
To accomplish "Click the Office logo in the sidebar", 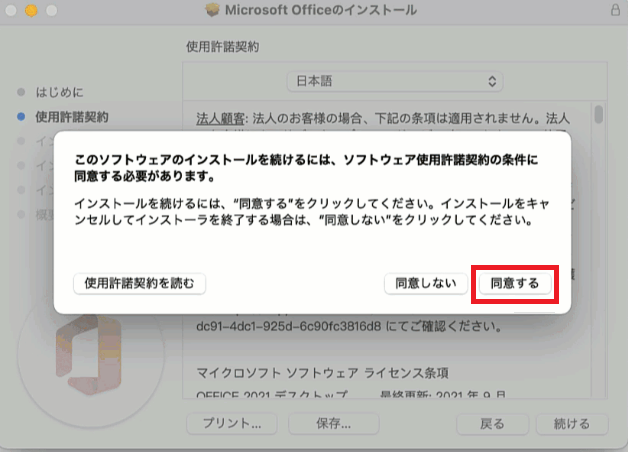I will pyautogui.click(x=90, y=354).
